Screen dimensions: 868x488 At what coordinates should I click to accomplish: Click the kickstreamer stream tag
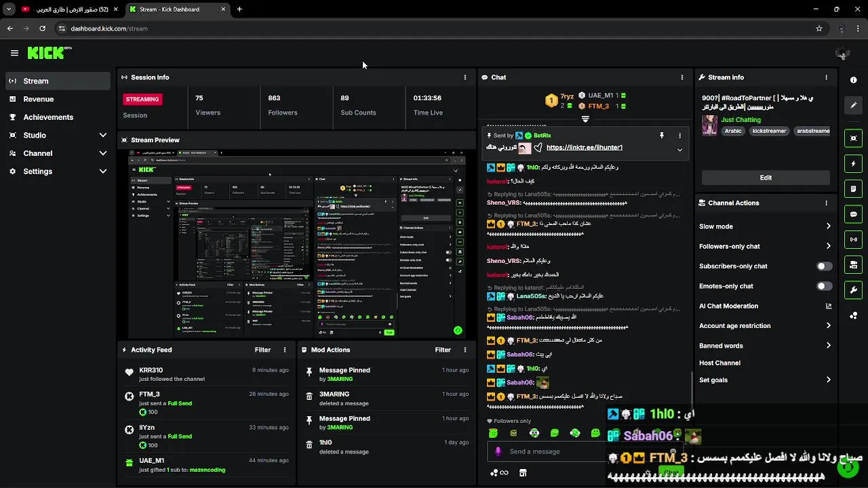pos(769,131)
